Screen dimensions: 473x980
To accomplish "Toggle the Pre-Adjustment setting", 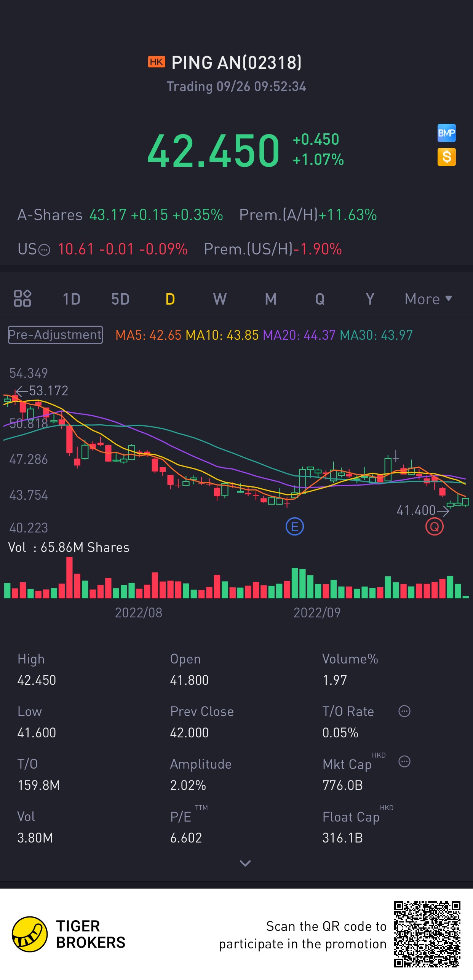I will pos(55,334).
